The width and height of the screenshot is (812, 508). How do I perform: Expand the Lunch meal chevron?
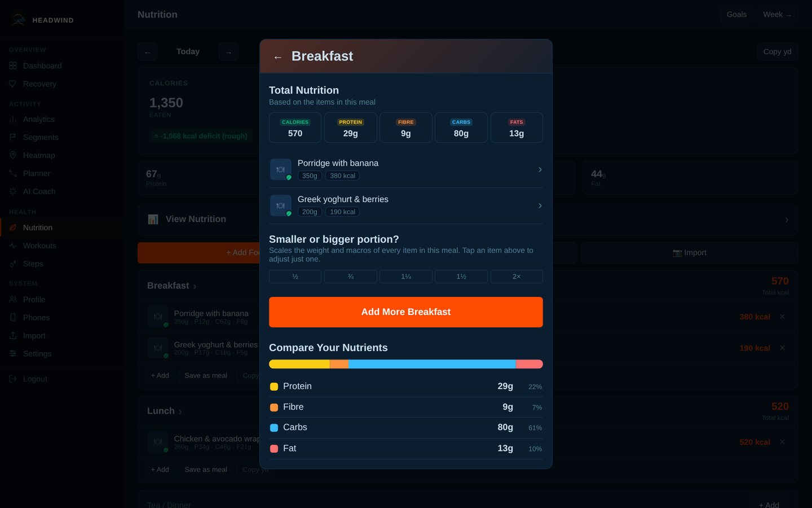click(180, 411)
